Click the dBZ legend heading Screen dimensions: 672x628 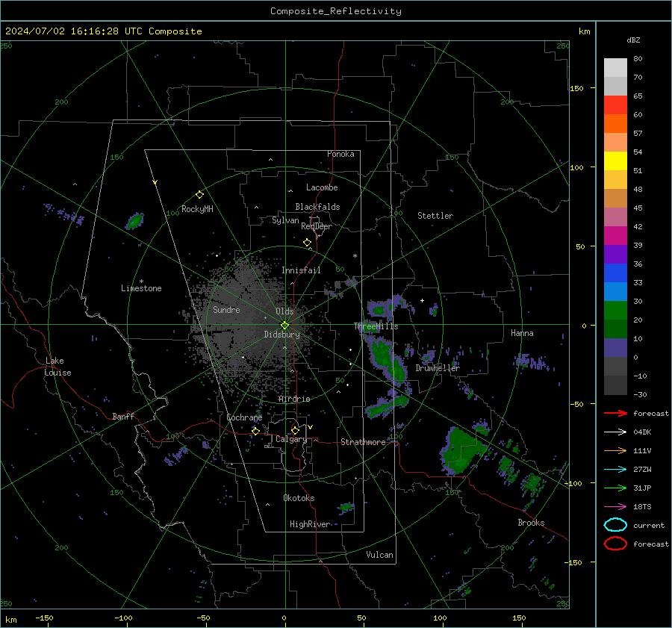tap(633, 40)
